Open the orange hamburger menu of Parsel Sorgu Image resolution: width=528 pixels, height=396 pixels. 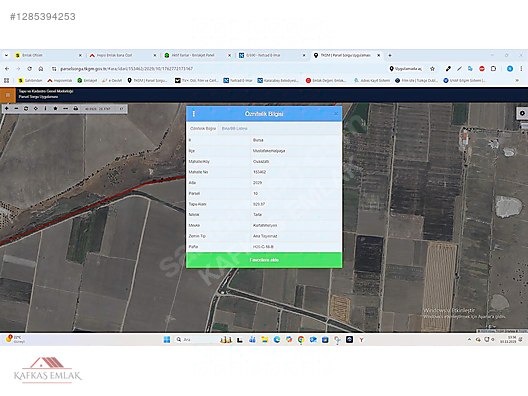8,95
